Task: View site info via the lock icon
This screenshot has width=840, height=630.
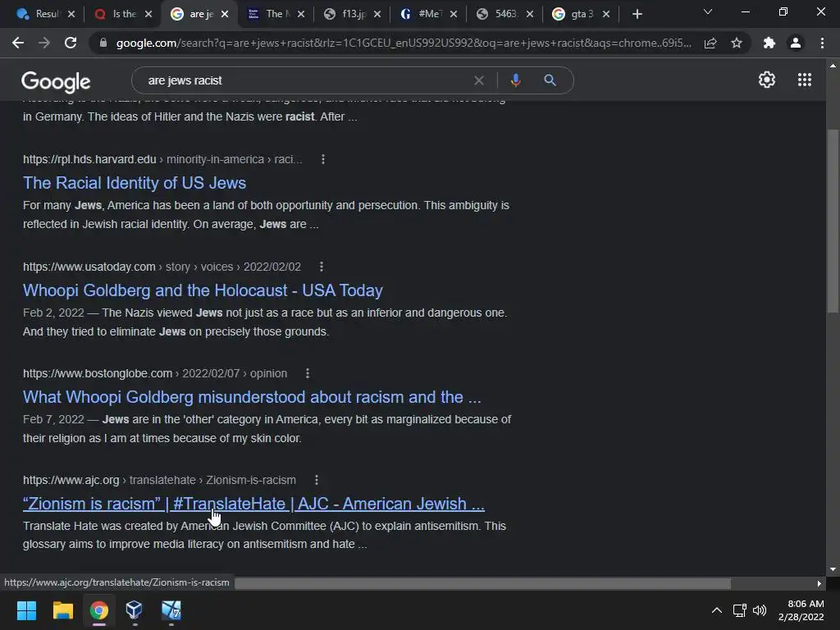Action: (x=103, y=43)
